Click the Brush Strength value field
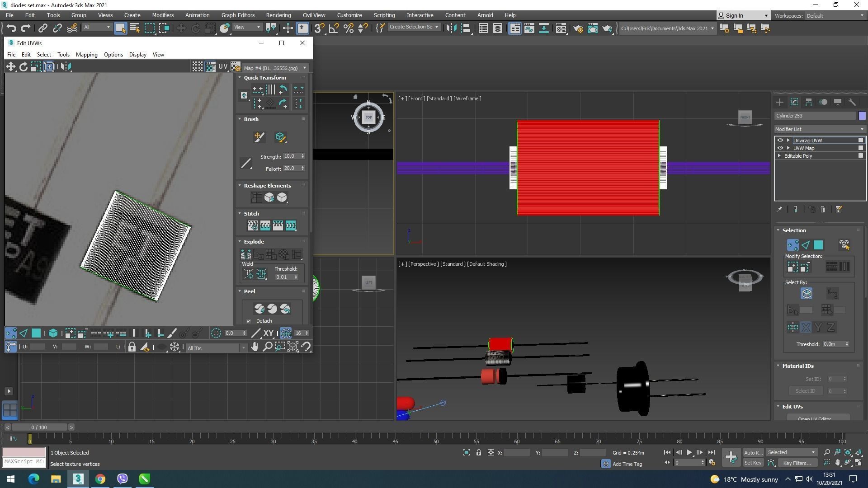This screenshot has height=488, width=868. coord(292,156)
